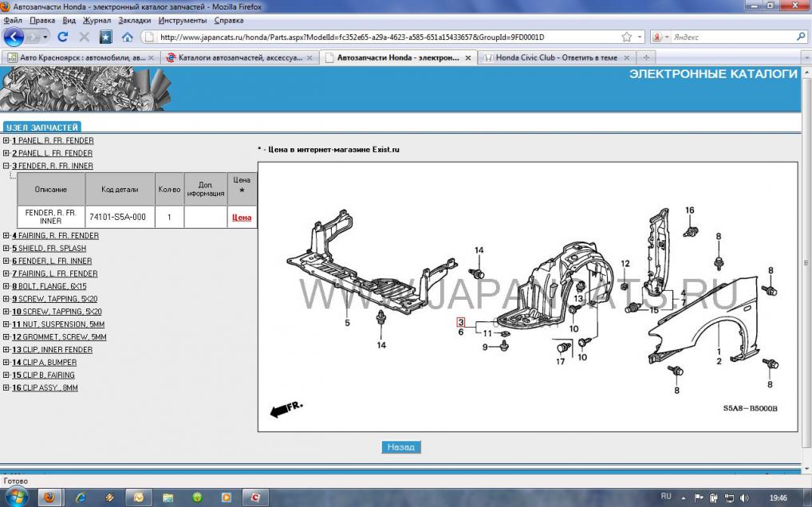Click part number 17 label in diagram
812x507 pixels.
[x=560, y=362]
